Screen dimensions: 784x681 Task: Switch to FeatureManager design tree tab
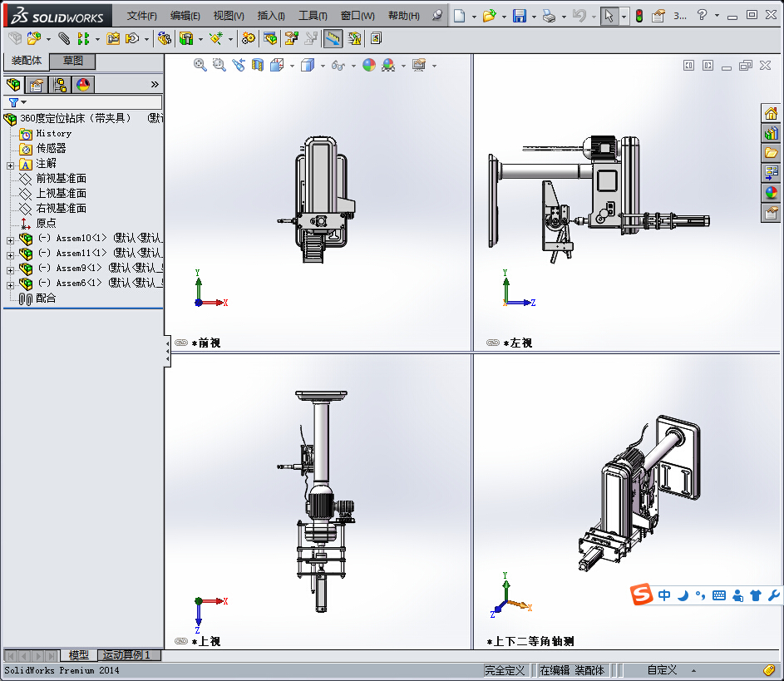pos(13,85)
